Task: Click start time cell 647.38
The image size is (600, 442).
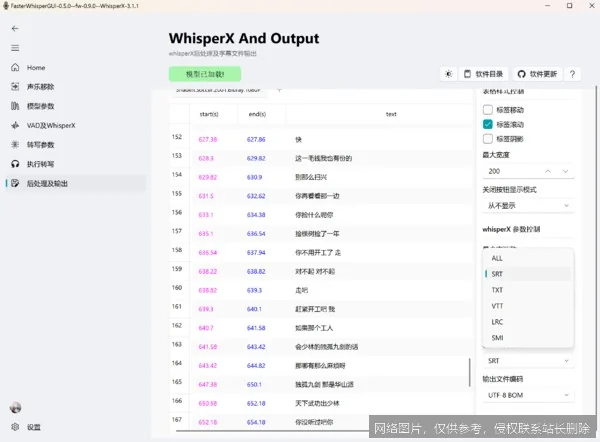Action: coord(208,384)
